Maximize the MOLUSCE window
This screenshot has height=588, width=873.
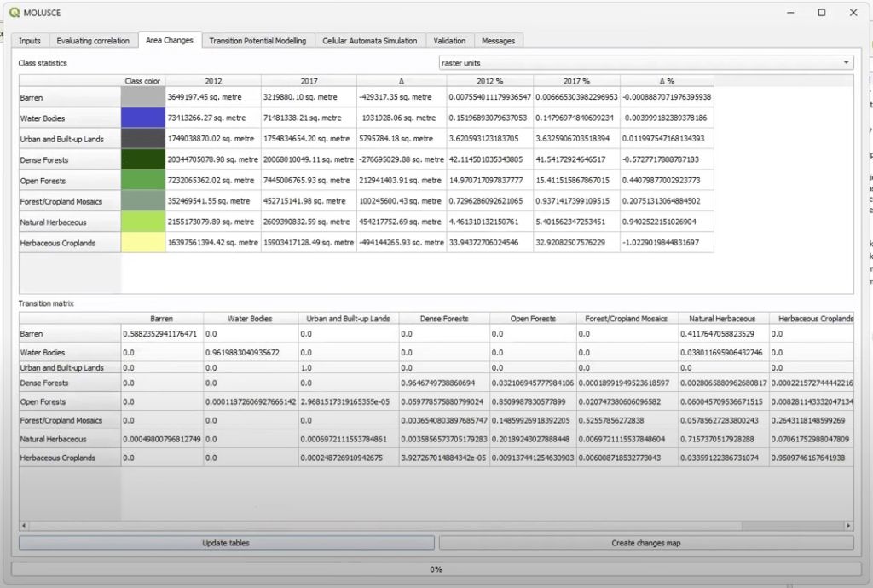point(821,12)
